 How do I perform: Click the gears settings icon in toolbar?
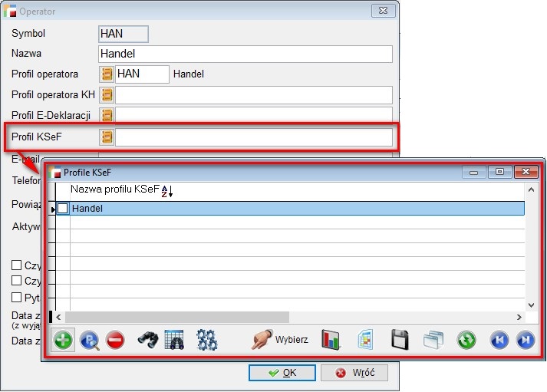coord(207,340)
